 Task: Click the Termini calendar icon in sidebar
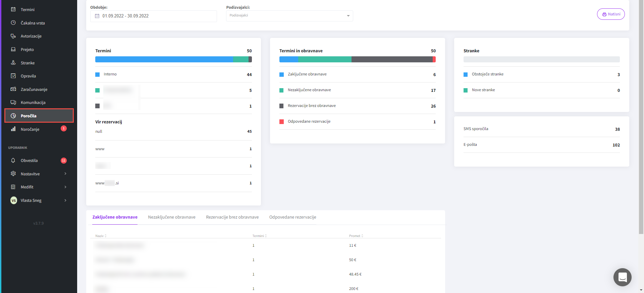(13, 9)
